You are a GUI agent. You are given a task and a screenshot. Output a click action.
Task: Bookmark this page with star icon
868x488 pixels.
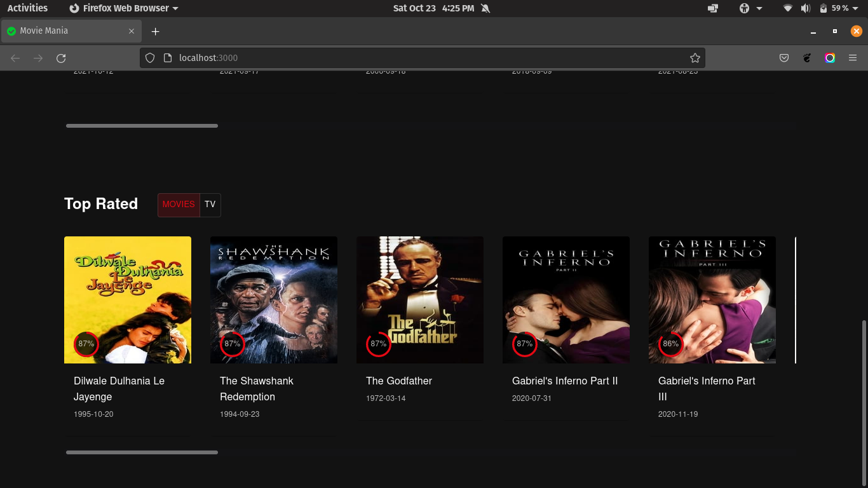click(695, 58)
